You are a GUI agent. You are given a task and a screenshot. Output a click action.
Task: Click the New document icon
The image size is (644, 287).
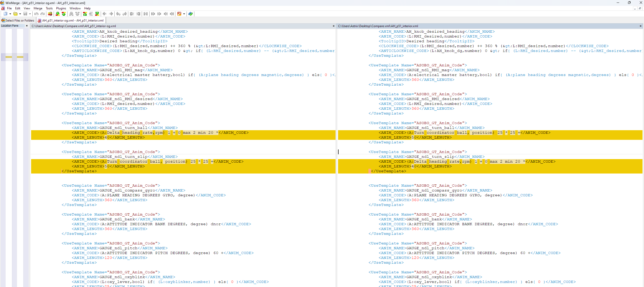point(5,14)
